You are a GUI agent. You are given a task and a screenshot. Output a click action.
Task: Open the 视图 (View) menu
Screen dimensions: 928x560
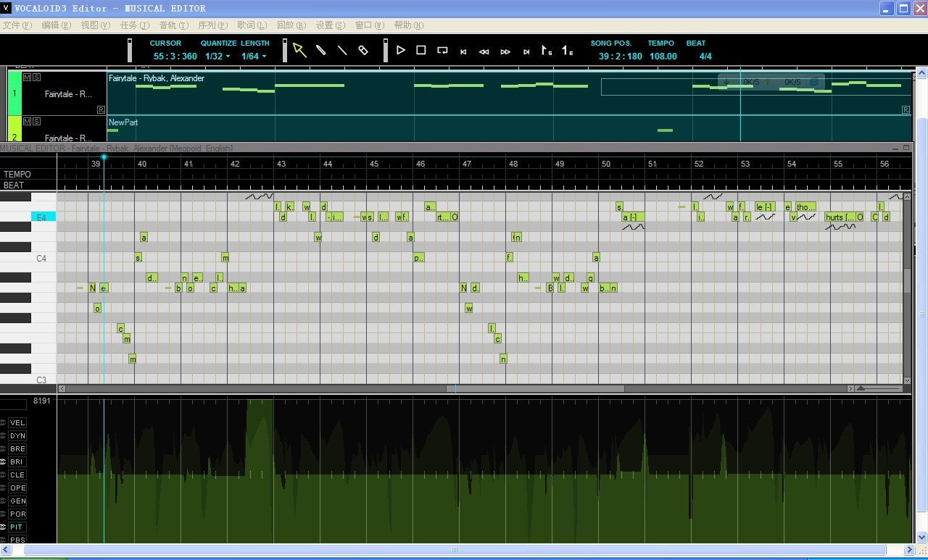96,25
